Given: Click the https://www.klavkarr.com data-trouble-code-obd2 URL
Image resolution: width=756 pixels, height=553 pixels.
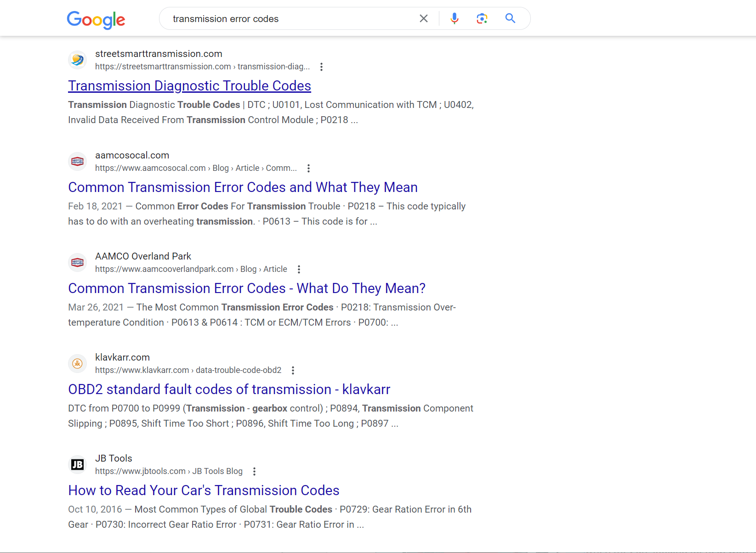Looking at the screenshot, I should click(188, 370).
